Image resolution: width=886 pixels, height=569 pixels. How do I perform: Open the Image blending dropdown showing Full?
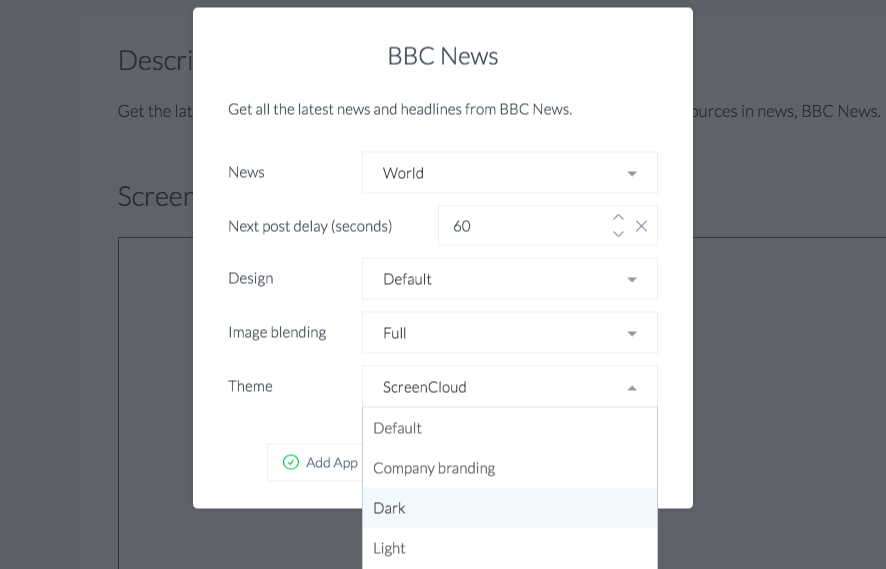coord(510,333)
